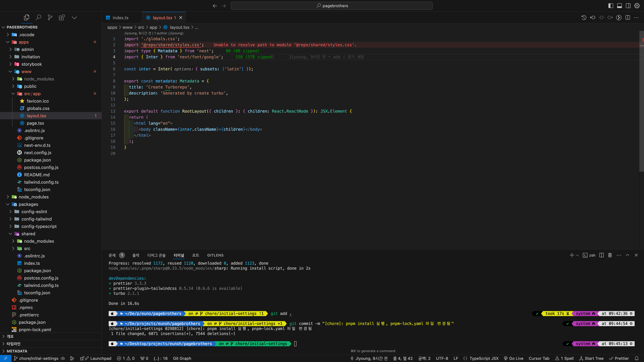This screenshot has width=644, height=362.
Task: Toggle the bottom panel layout button
Action: [619, 6]
